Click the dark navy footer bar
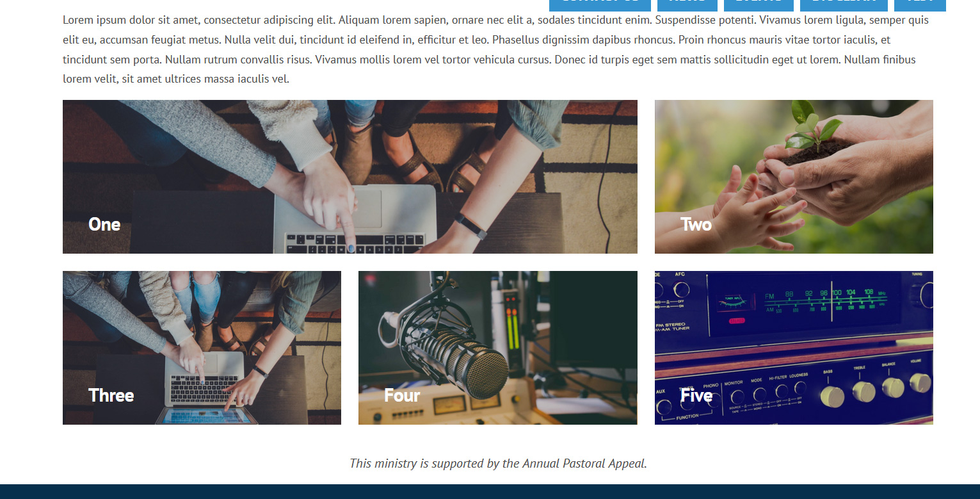Image resolution: width=980 pixels, height=499 pixels. point(490,491)
